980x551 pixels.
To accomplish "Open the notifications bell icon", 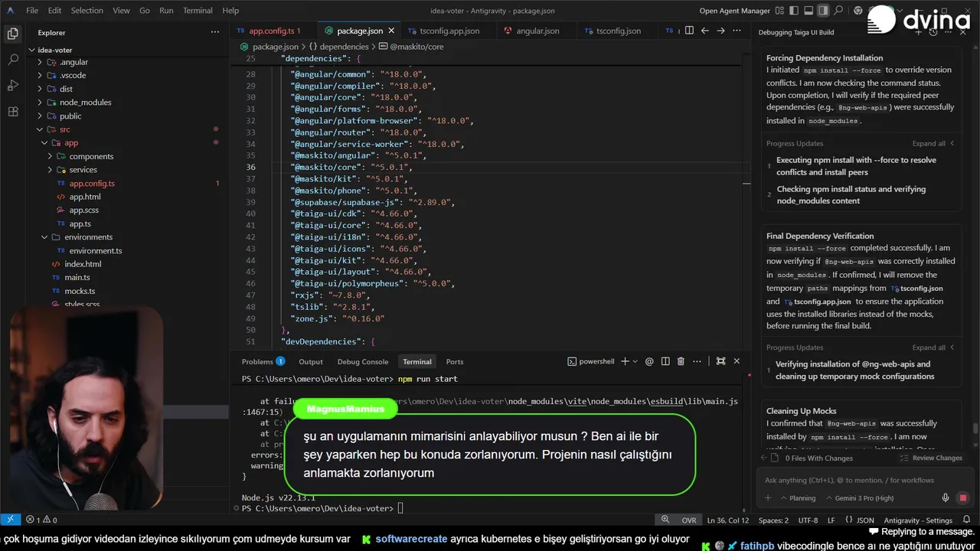I will tap(967, 520).
